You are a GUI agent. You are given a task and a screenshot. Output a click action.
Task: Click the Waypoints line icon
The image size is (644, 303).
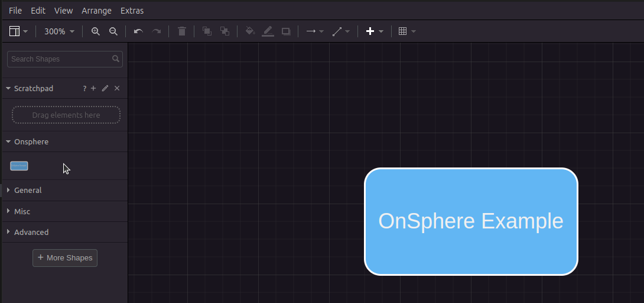[x=337, y=31]
